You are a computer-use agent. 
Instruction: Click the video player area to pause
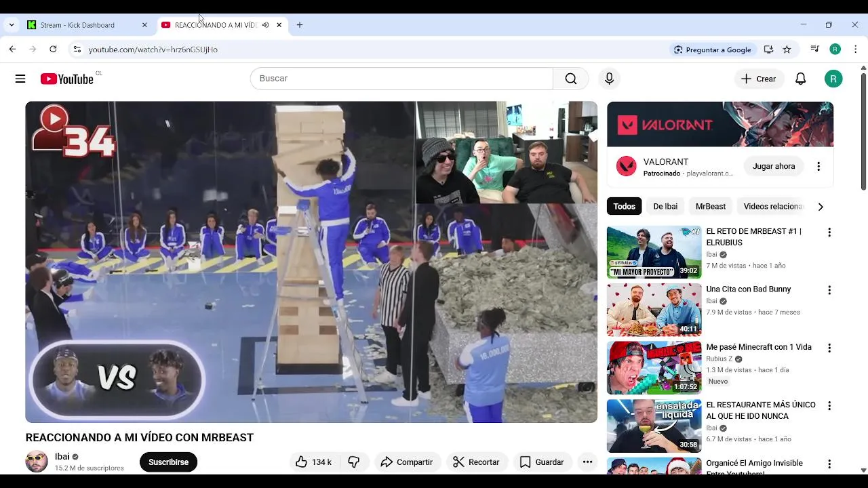tap(311, 262)
